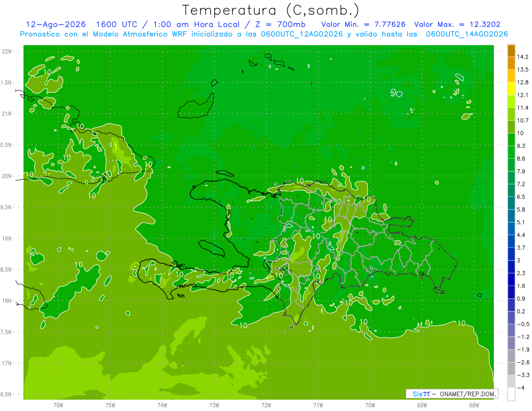Pick the orange swatch between 13.5 and 14.2
The height and width of the screenshot is (411, 532).
click(x=511, y=63)
